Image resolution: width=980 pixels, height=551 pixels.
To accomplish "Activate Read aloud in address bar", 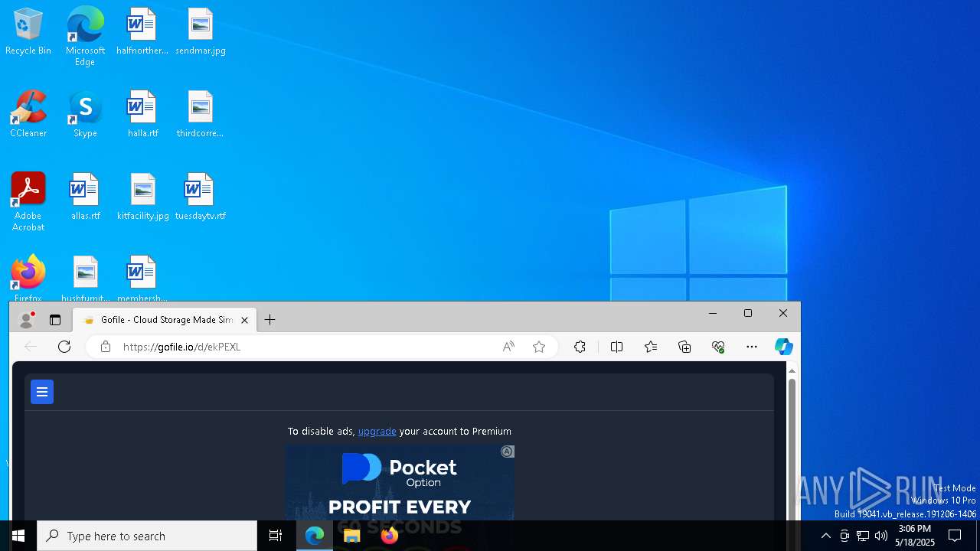I will click(508, 347).
